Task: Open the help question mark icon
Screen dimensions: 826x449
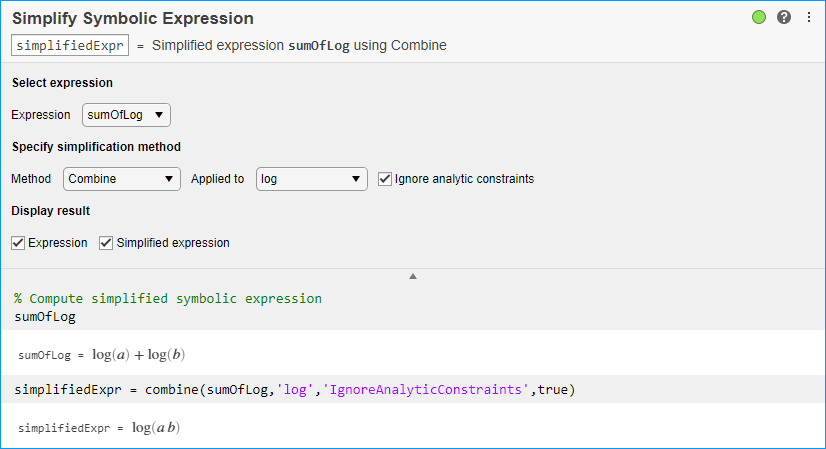Action: 784,17
